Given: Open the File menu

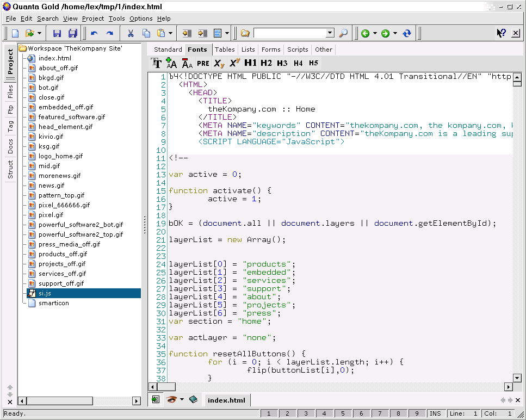Looking at the screenshot, I should [11, 19].
